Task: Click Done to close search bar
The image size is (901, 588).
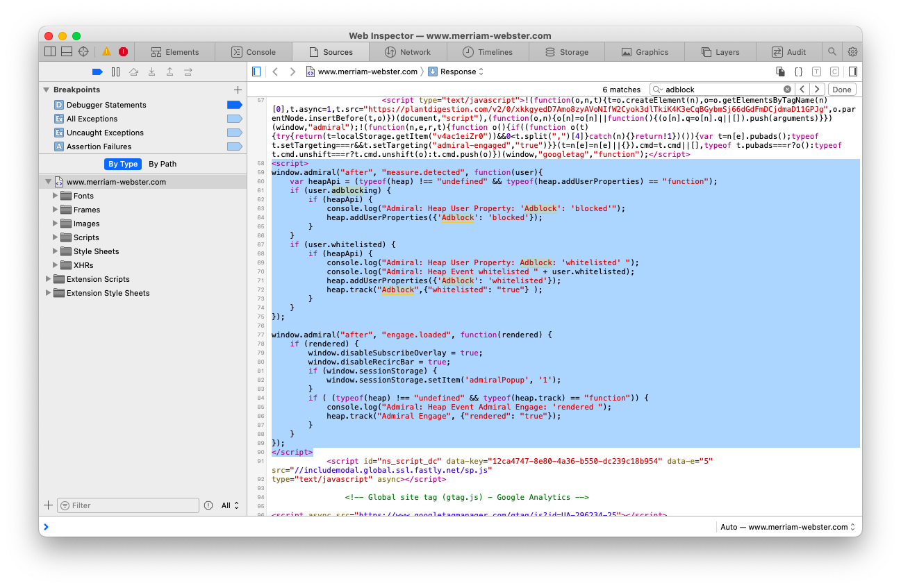Action: pyautogui.click(x=842, y=89)
